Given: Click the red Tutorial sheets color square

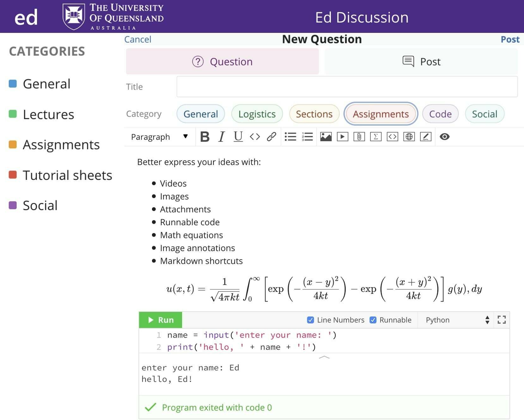Looking at the screenshot, I should [13, 175].
